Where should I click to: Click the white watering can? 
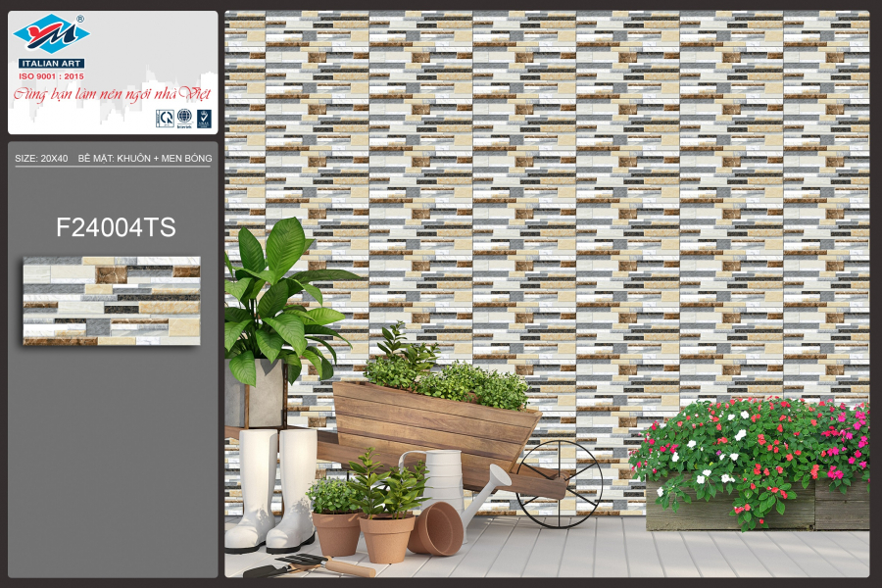446,483
